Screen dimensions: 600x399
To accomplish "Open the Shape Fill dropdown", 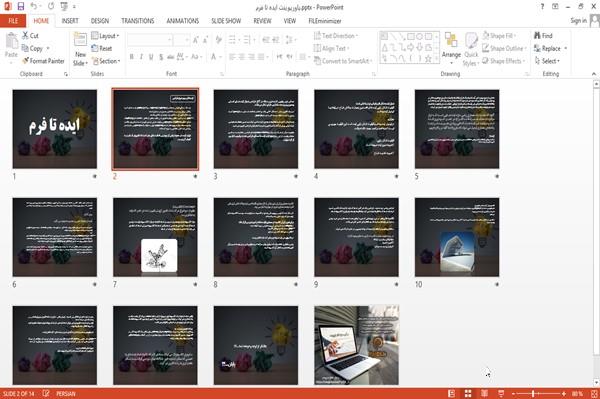I will pos(499,36).
